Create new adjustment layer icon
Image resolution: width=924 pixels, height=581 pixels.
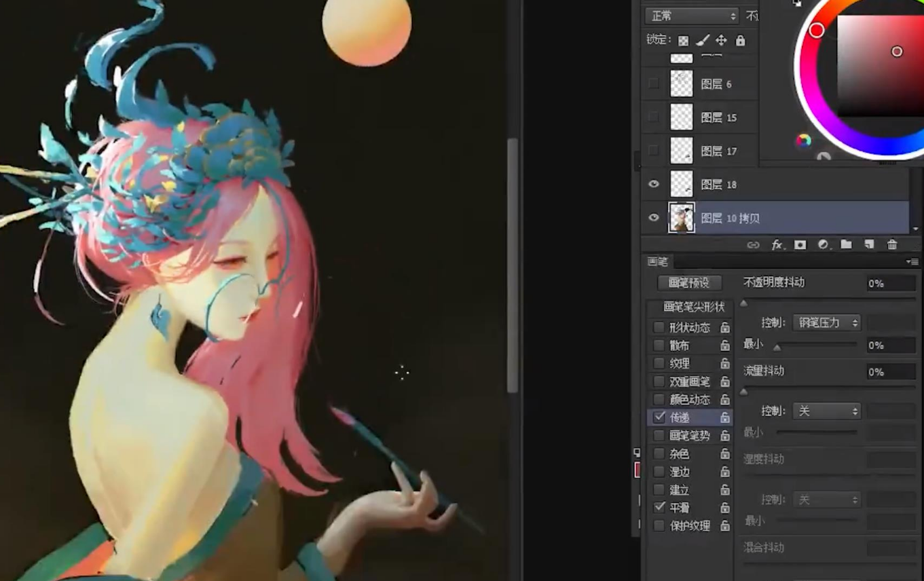824,245
